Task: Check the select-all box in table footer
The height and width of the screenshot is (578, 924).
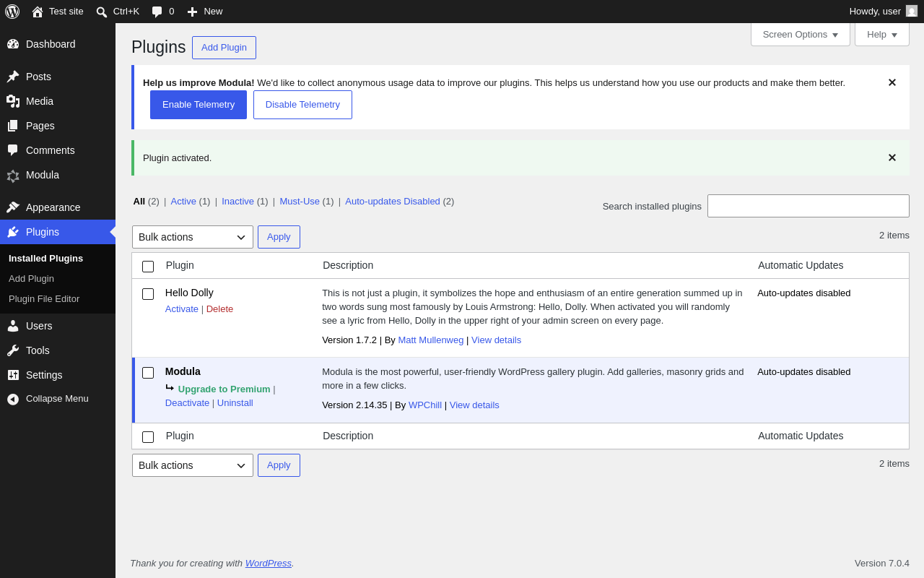Action: click(148, 437)
